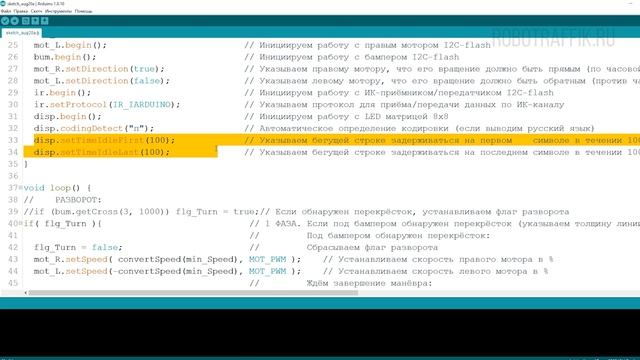Click comment Ждём завершение манёвра:

point(369,283)
